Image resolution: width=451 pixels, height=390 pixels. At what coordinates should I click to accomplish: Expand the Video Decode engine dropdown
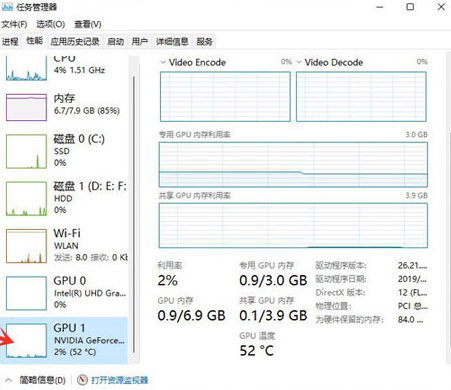[299, 62]
